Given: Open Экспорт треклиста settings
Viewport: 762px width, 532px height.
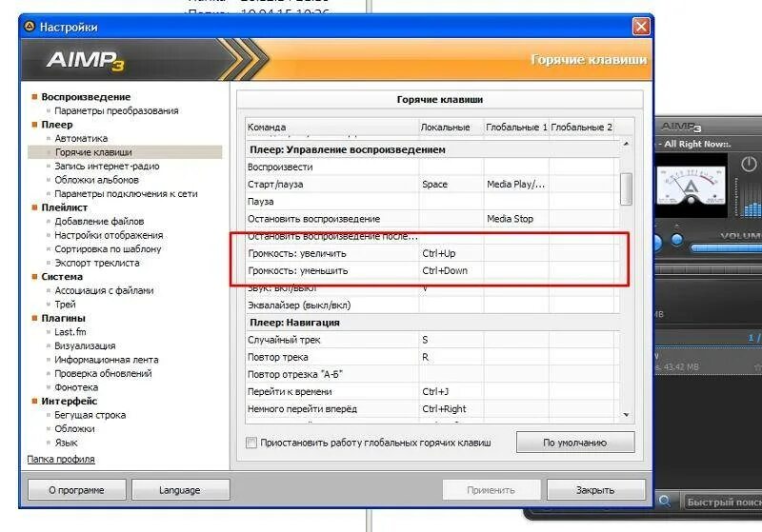Looking at the screenshot, I should (97, 263).
